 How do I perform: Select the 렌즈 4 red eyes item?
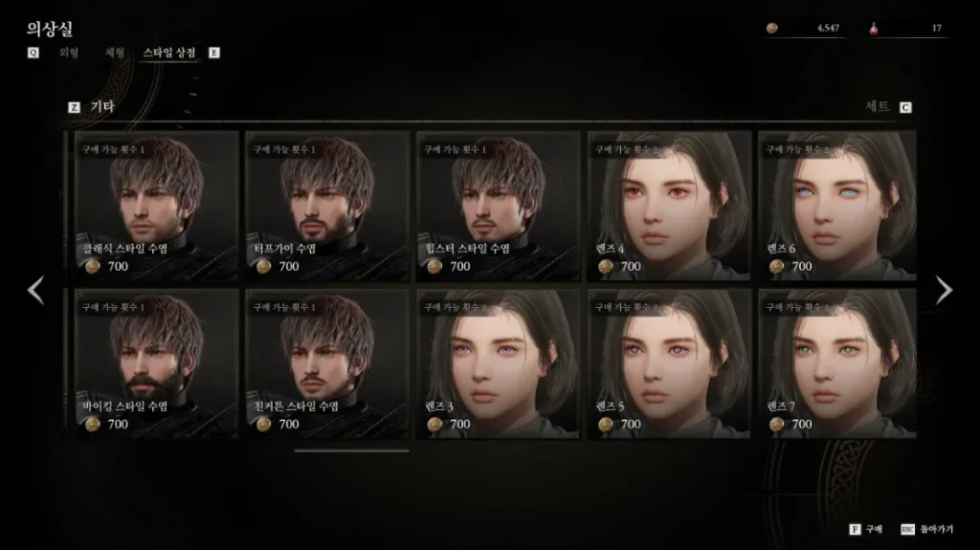pos(669,206)
